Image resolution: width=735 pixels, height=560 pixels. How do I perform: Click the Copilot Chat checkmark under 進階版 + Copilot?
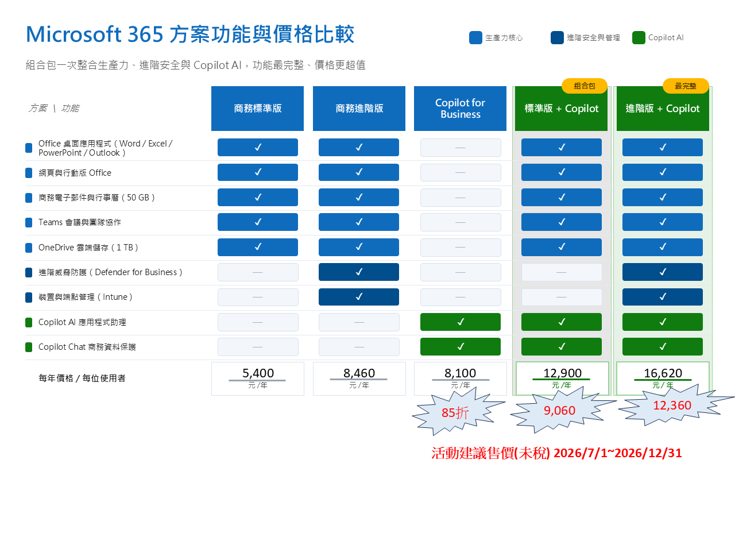pos(663,347)
